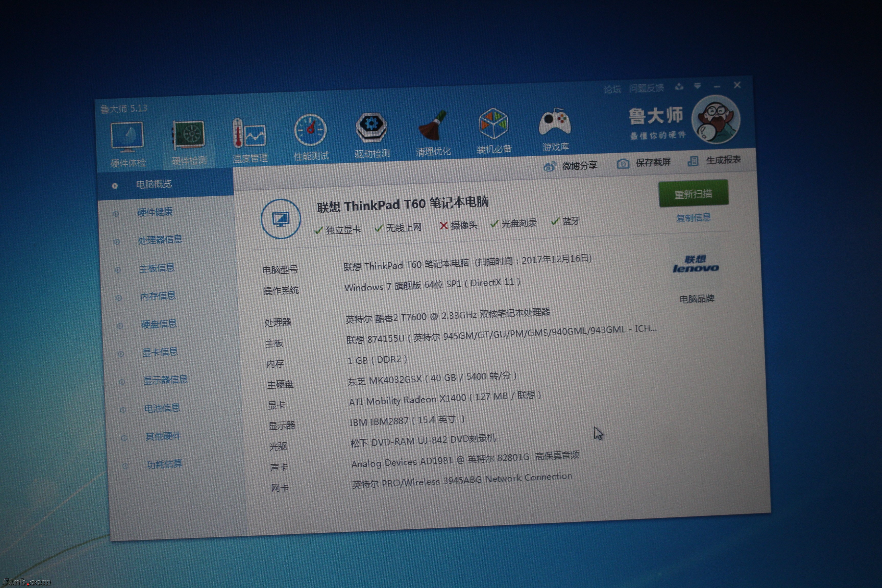Open the 问题反馈 feedback link
882x588 pixels.
(x=646, y=88)
